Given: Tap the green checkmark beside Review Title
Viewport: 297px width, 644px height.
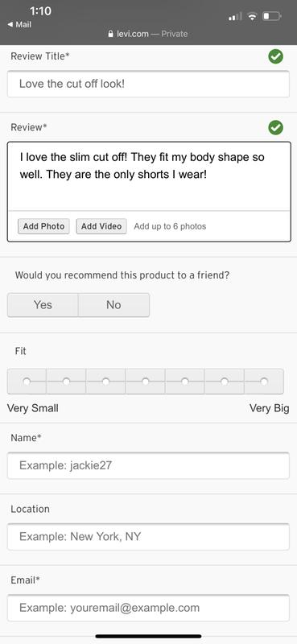Looking at the screenshot, I should coord(275,56).
